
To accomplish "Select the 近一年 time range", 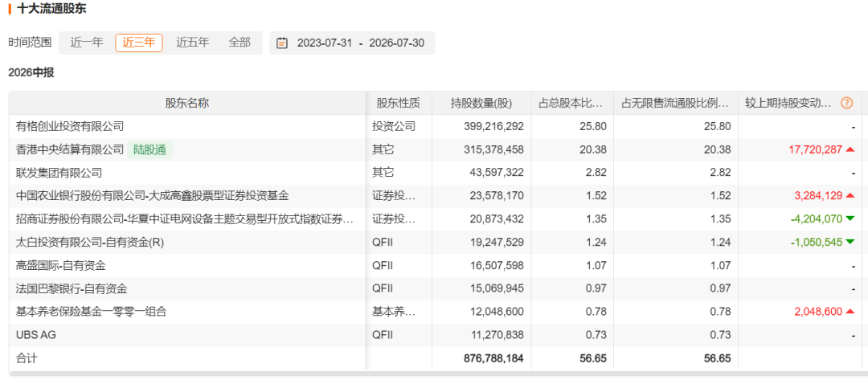I will pyautogui.click(x=87, y=43).
